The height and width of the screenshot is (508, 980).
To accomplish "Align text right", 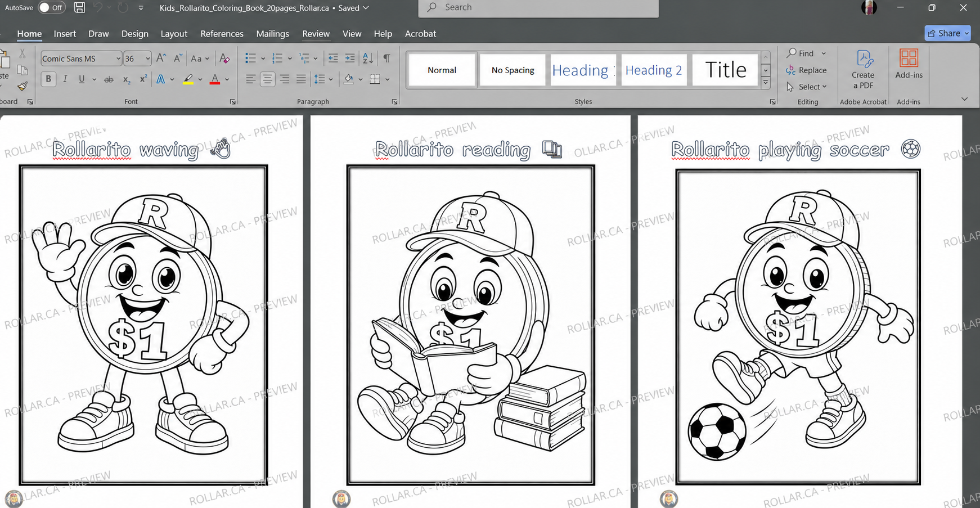I will pyautogui.click(x=285, y=79).
